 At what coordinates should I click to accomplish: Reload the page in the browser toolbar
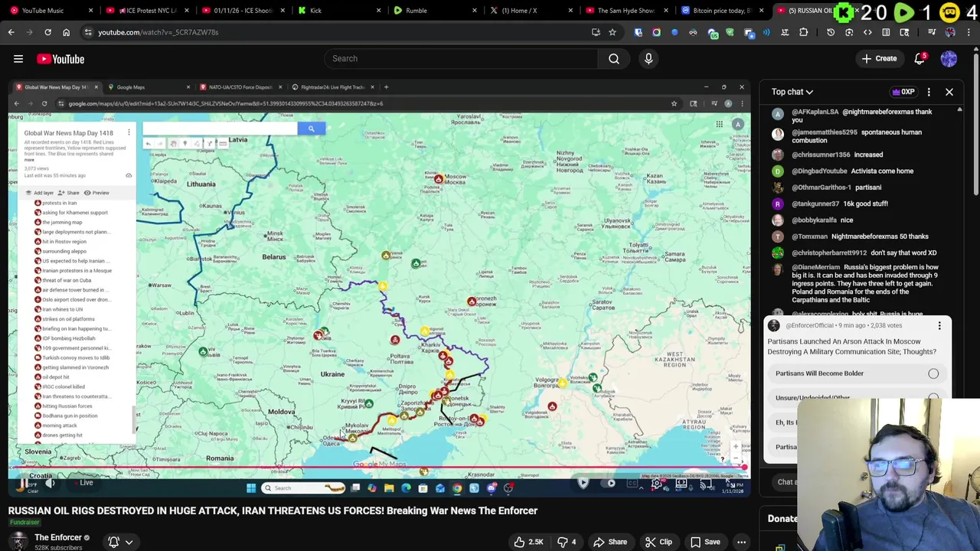click(47, 32)
